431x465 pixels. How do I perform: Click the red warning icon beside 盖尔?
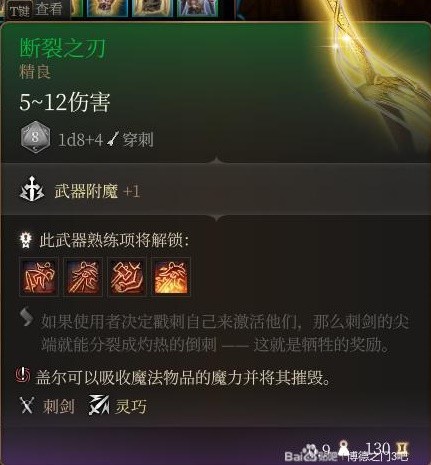coord(22,375)
